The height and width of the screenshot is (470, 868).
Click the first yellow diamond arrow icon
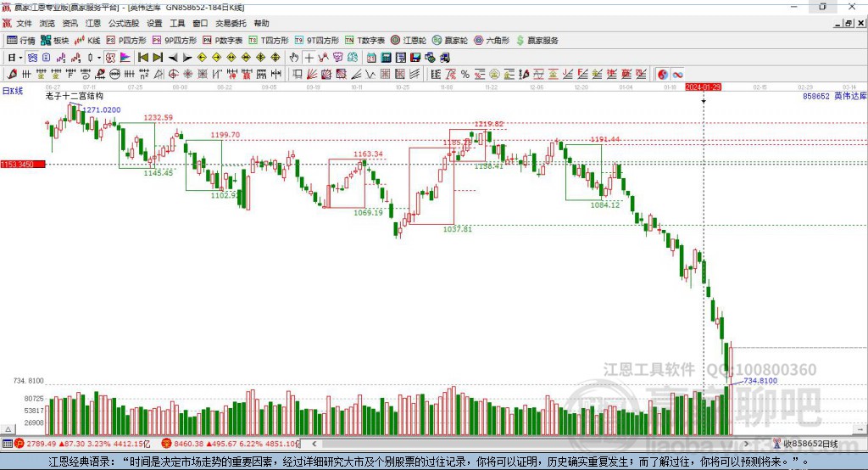tap(202, 58)
